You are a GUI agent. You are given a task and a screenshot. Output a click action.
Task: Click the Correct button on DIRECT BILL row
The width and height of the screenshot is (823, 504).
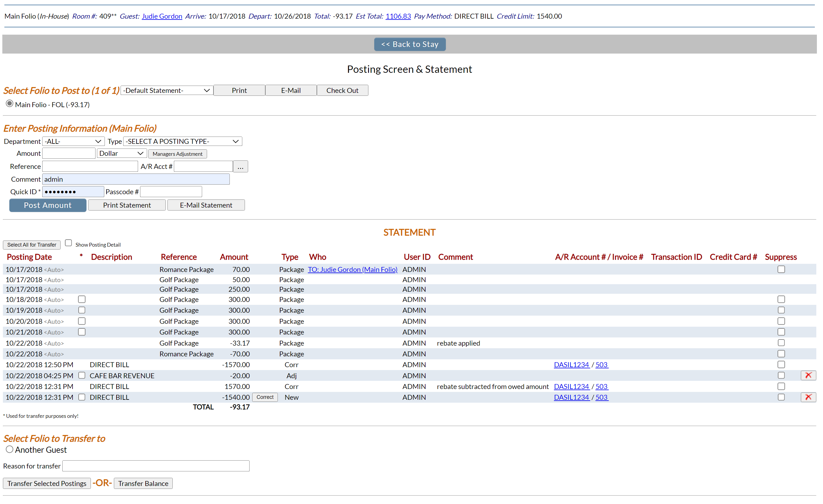click(x=265, y=397)
